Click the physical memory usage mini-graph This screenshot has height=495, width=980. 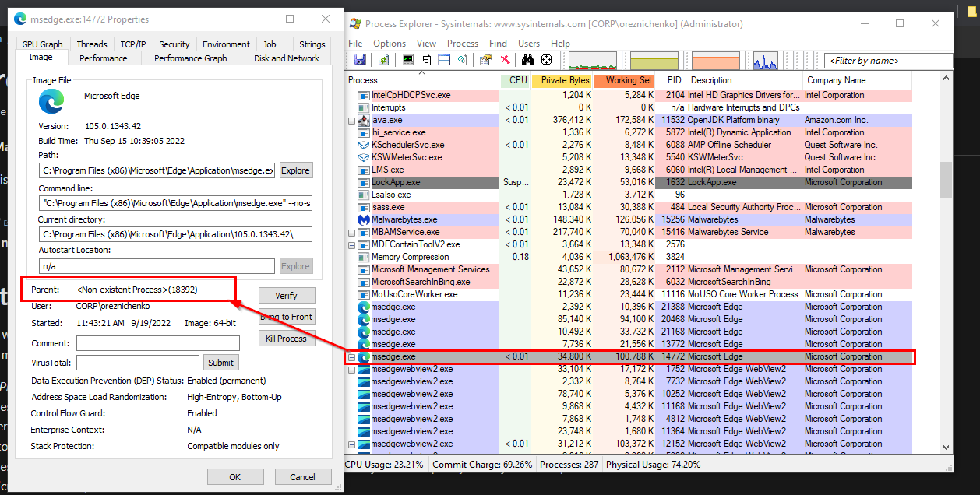coord(715,60)
